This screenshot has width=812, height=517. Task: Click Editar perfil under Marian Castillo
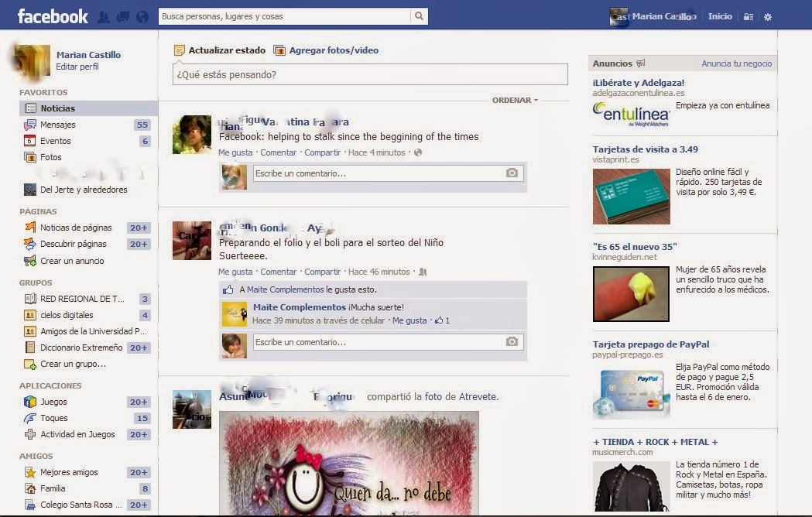(77, 67)
